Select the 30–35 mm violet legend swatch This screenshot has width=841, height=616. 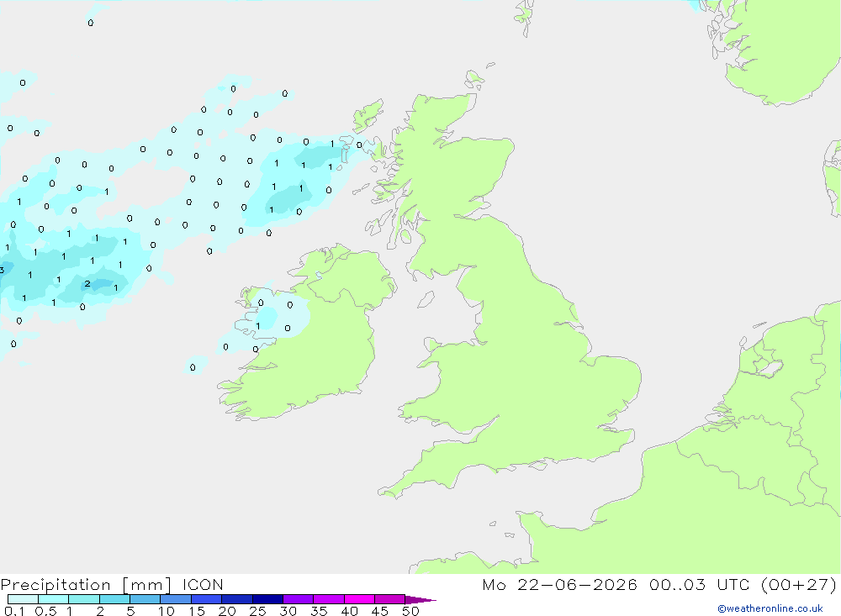click(x=298, y=599)
